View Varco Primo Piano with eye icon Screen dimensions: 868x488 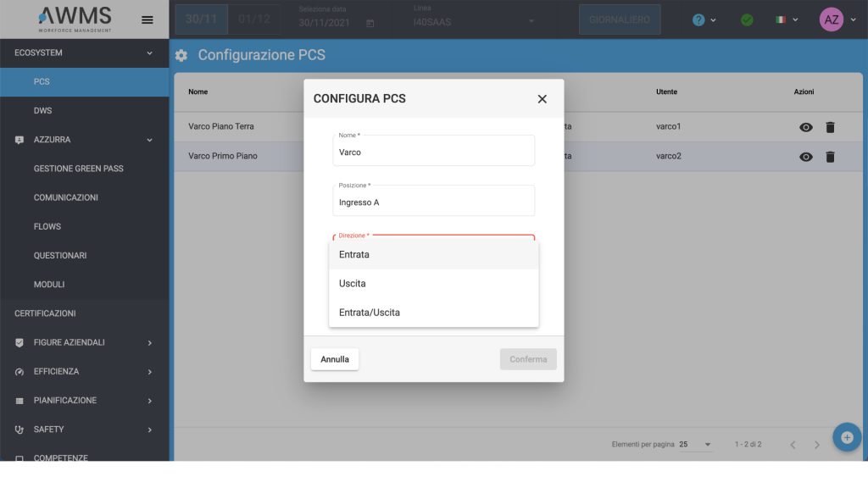[x=805, y=157]
